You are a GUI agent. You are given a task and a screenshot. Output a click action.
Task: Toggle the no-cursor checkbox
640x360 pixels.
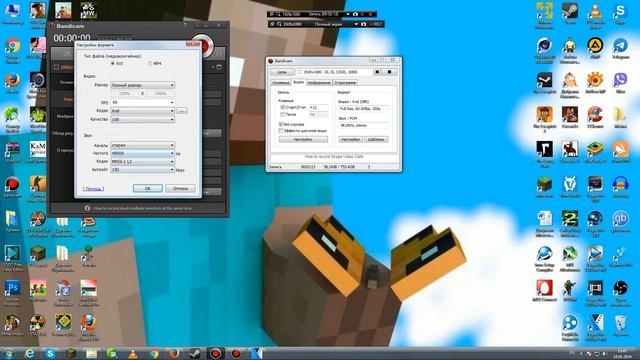coord(281,124)
